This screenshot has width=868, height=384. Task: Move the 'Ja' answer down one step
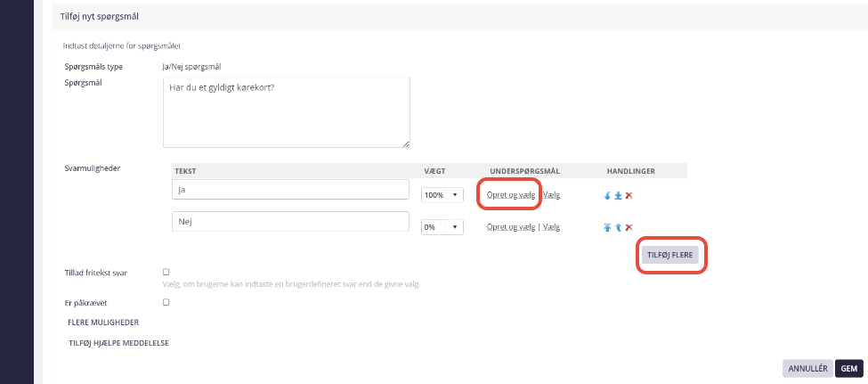pyautogui.click(x=608, y=195)
